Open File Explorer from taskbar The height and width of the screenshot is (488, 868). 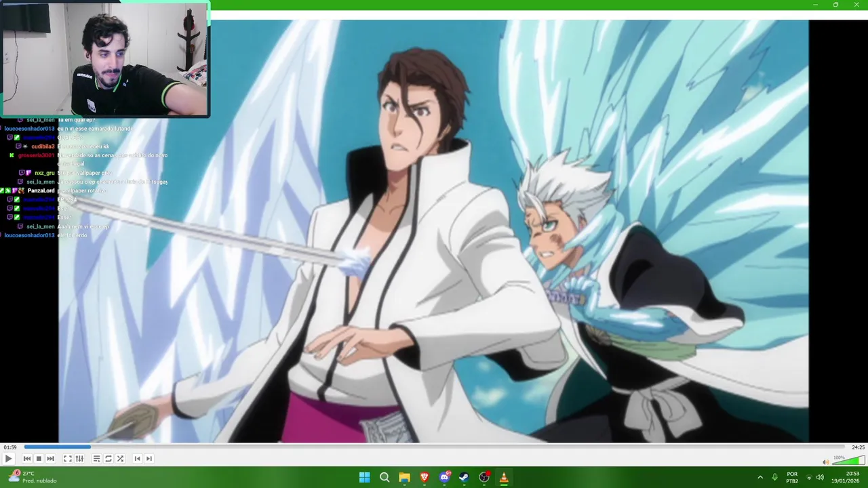(x=404, y=477)
